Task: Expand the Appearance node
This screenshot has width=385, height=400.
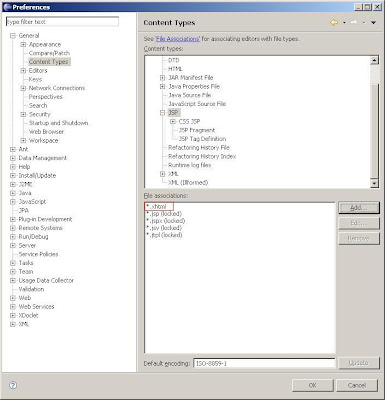Action: click(x=23, y=44)
